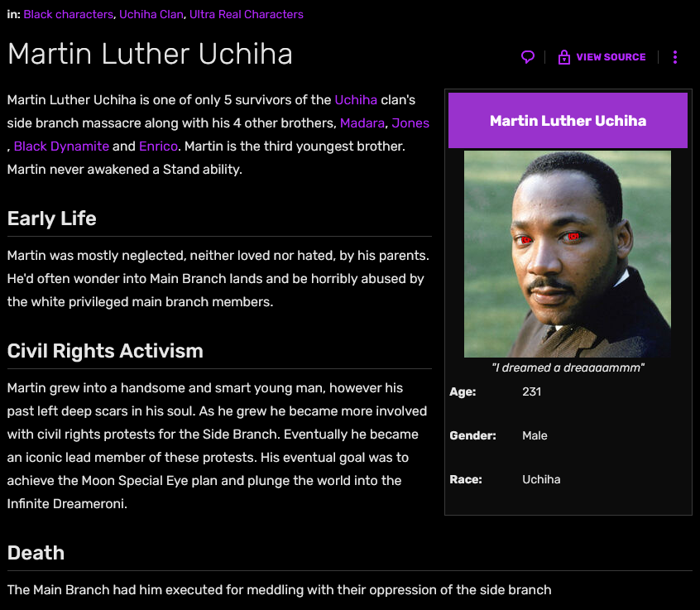Follow the Uchiha link in intro paragraph
The height and width of the screenshot is (610, 700).
[356, 99]
